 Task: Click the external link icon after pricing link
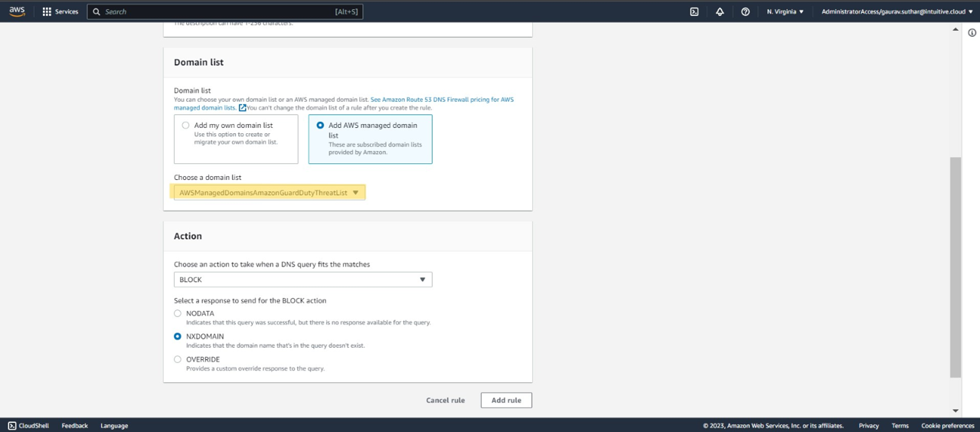[x=243, y=108]
